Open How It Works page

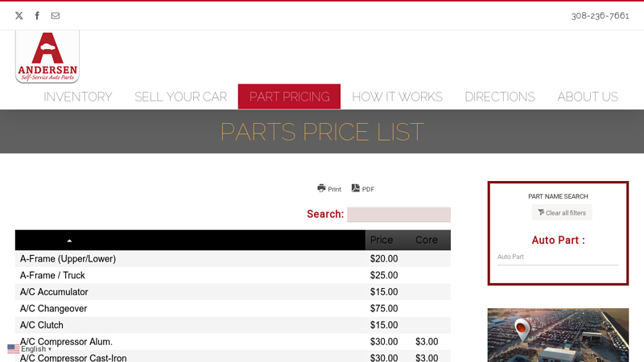click(397, 97)
